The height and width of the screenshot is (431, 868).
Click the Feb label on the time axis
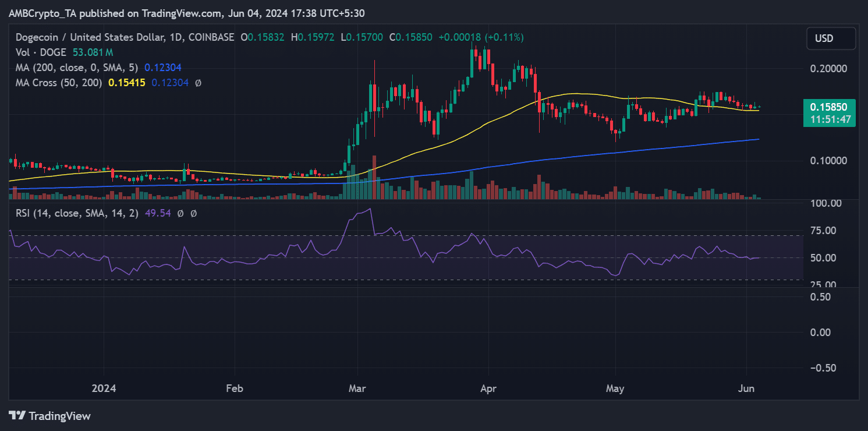234,388
